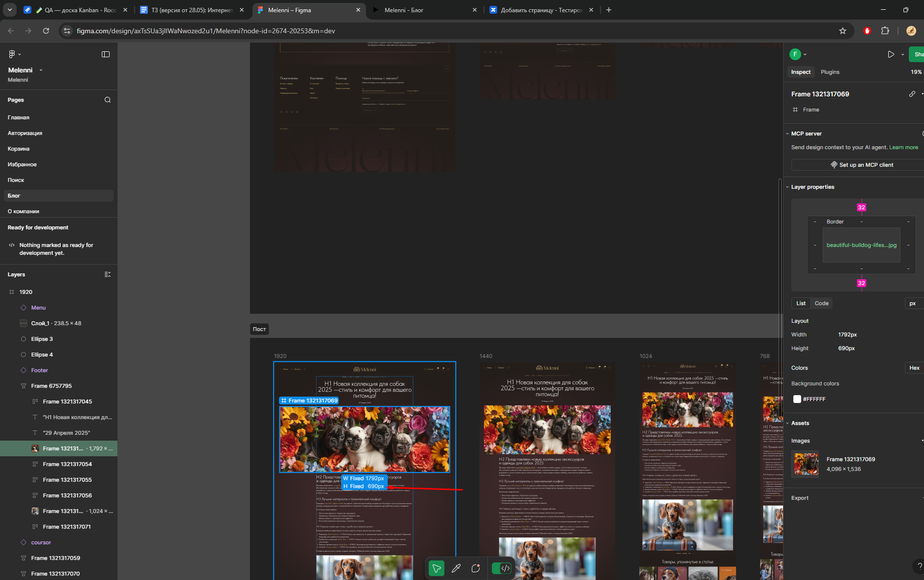This screenshot has width=924, height=580.
Task: Copy link to Frame 1321317069
Action: coord(912,94)
